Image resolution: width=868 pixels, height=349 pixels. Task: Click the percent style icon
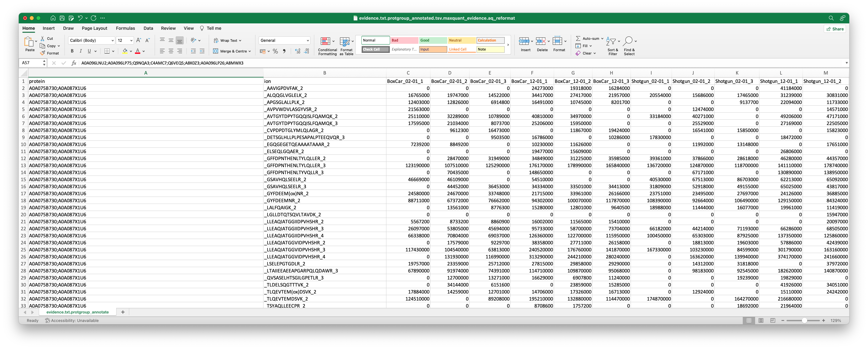[x=275, y=51]
